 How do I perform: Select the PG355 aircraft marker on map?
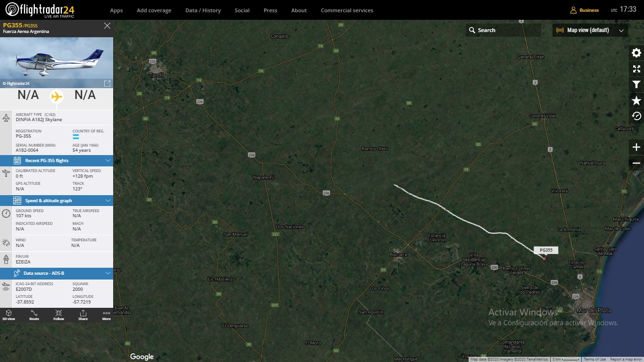click(x=544, y=258)
